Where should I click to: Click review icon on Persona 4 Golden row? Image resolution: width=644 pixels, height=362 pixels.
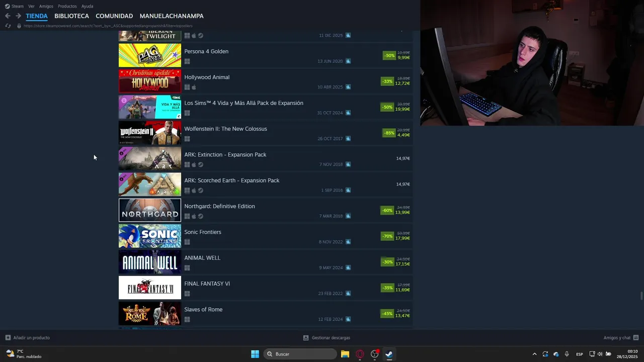348,61
